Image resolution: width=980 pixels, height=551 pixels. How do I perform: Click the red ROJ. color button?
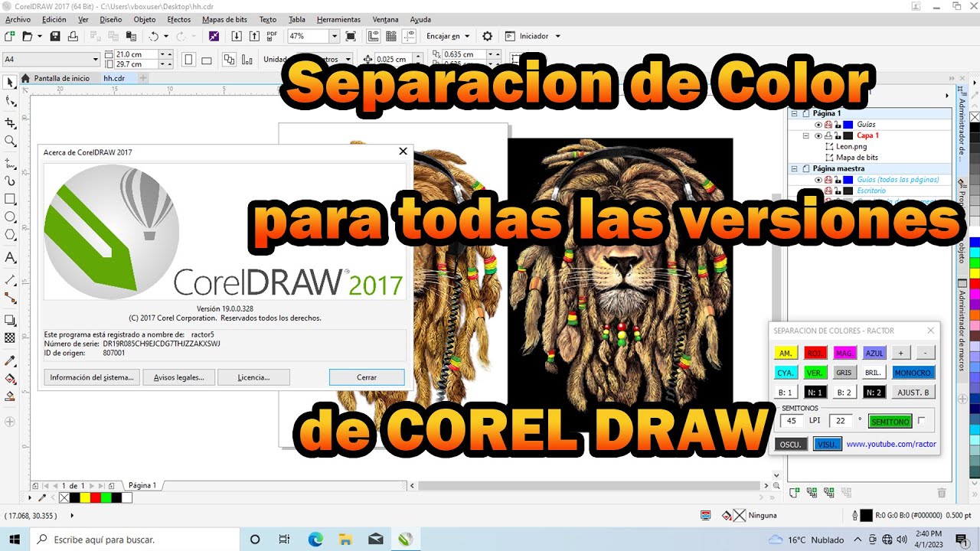[x=815, y=353]
